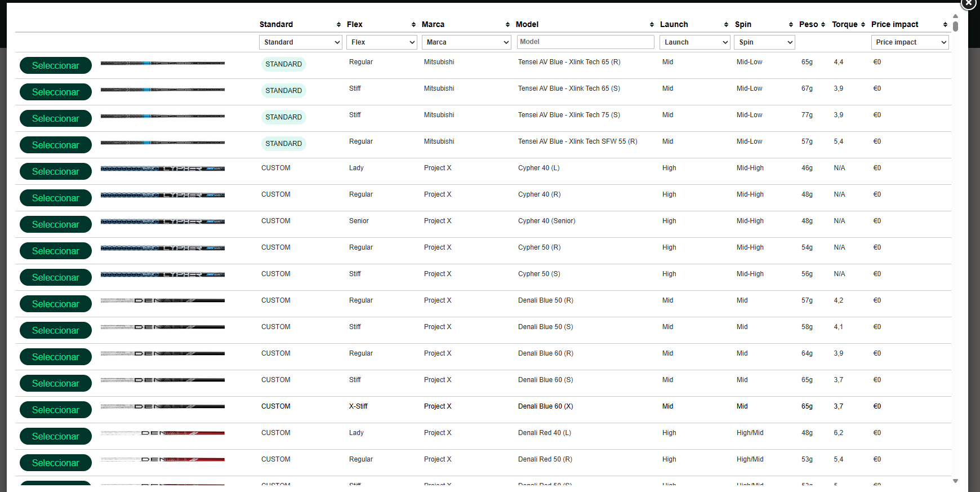Viewport: 980px width, 492px height.
Task: Expand the Flex filter dropdown
Action: 381,42
